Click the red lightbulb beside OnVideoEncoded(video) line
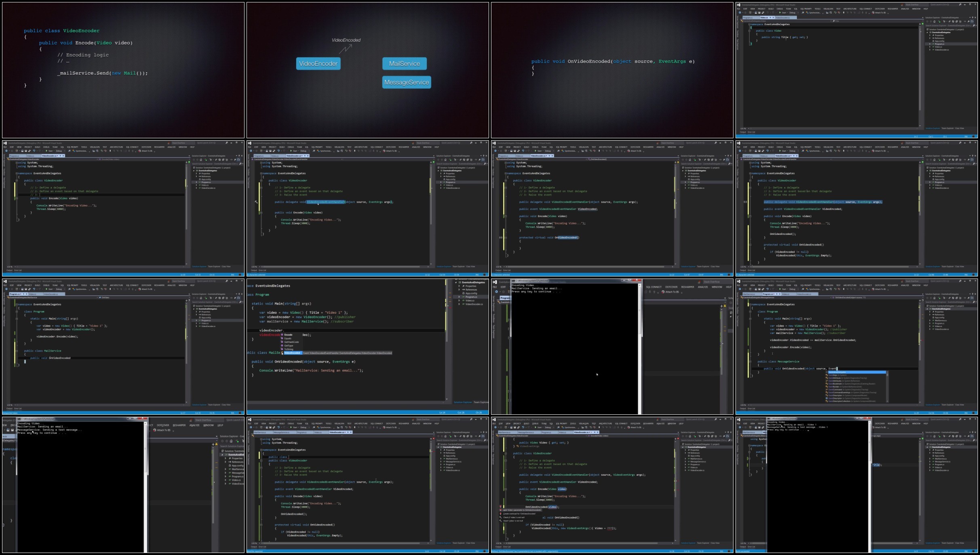The width and height of the screenshot is (980, 555). (x=500, y=507)
